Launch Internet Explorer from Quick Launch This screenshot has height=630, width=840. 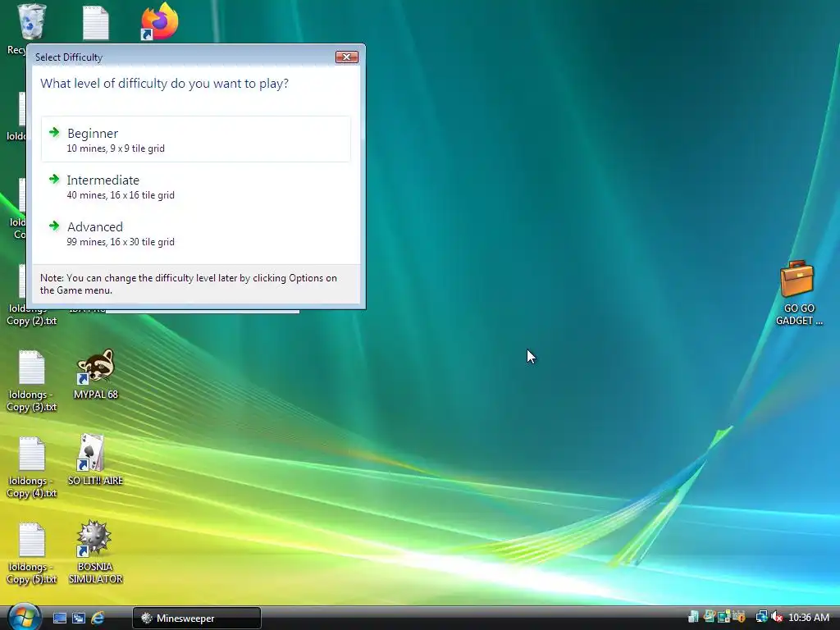coord(98,619)
